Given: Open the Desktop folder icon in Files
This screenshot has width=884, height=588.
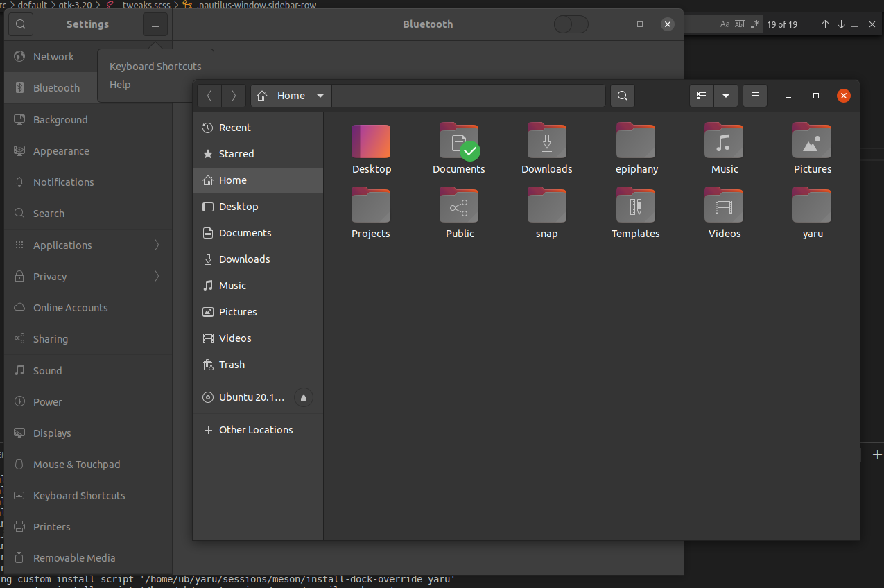Looking at the screenshot, I should (x=371, y=141).
